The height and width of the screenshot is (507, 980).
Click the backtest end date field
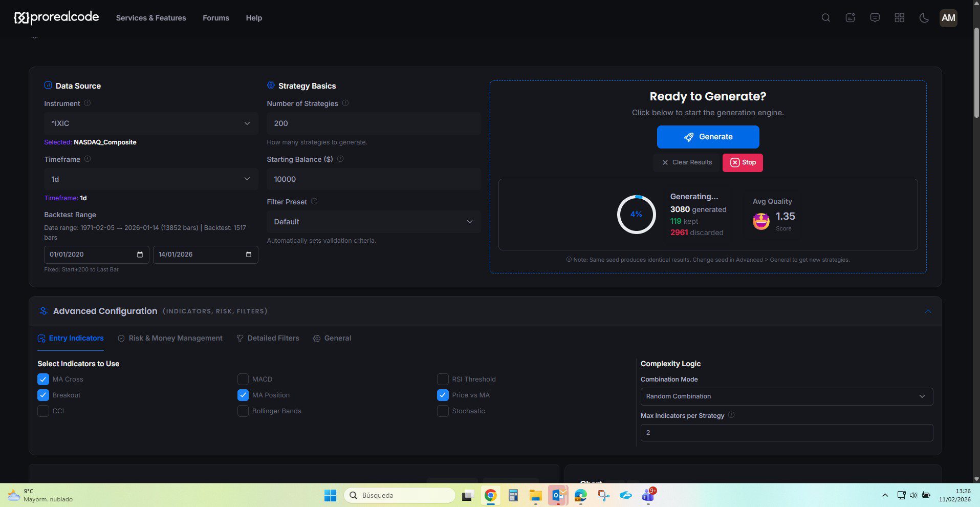(x=205, y=255)
